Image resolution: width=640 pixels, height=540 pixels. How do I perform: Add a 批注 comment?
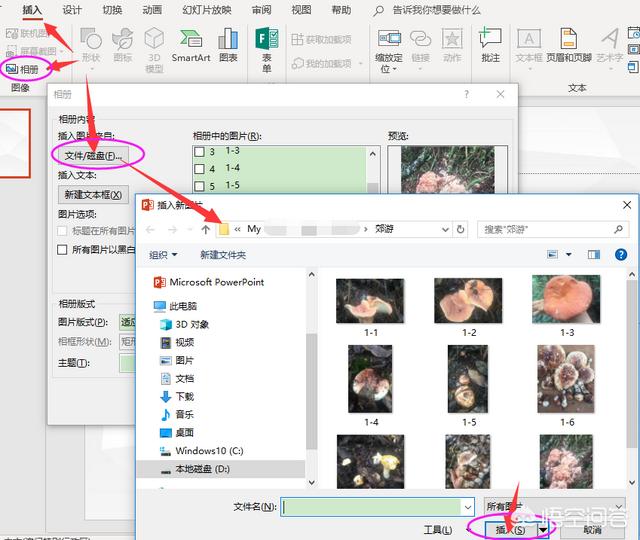click(490, 45)
